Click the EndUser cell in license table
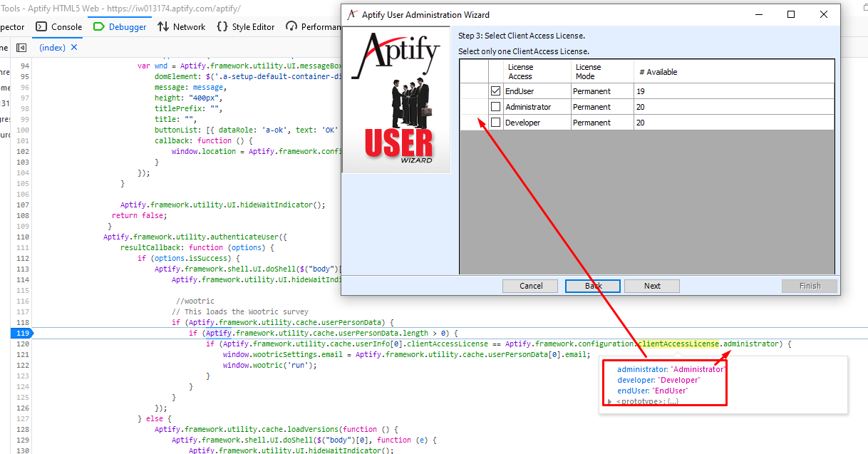The height and width of the screenshot is (454, 868). tap(537, 91)
